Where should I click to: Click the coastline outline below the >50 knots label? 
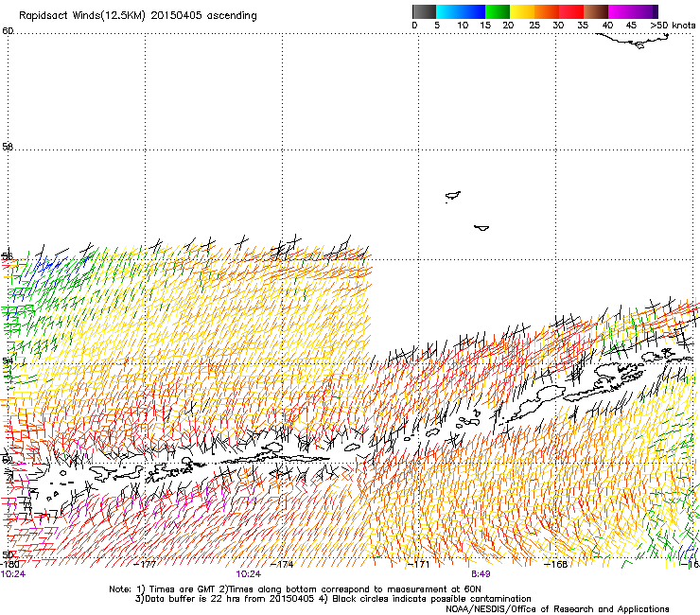click(x=633, y=41)
